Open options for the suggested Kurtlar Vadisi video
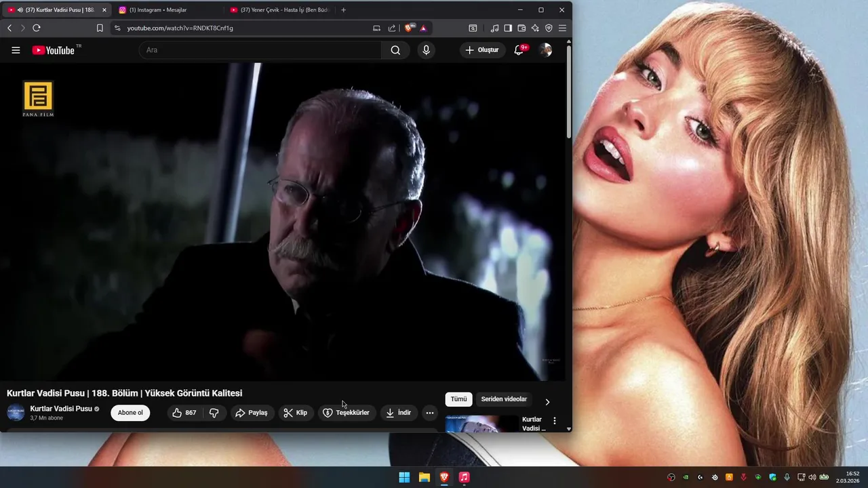 tap(555, 421)
